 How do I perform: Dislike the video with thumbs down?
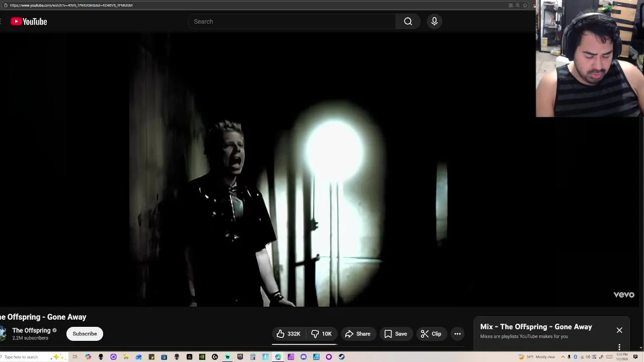coord(321,334)
